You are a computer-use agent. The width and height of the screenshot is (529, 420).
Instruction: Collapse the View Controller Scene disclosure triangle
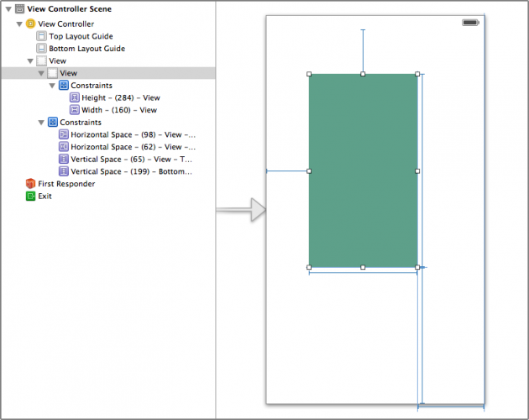(x=8, y=9)
